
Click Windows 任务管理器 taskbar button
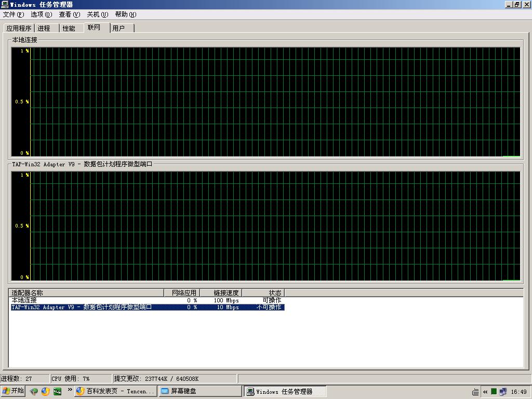click(285, 392)
